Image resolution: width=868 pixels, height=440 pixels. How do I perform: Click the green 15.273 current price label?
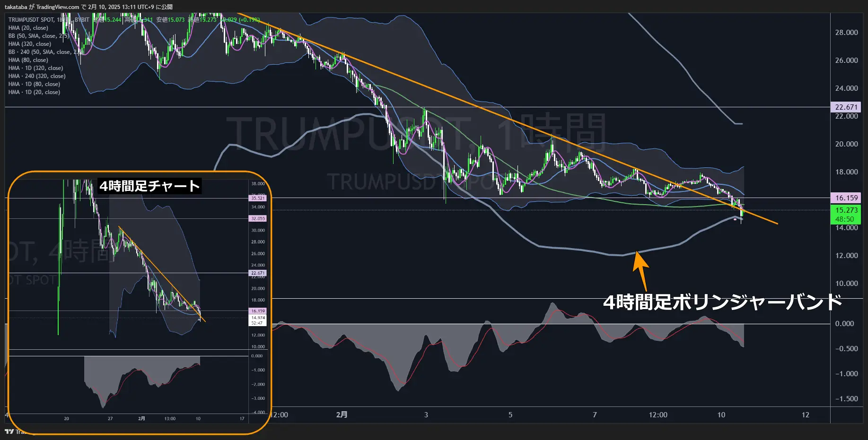pyautogui.click(x=846, y=210)
